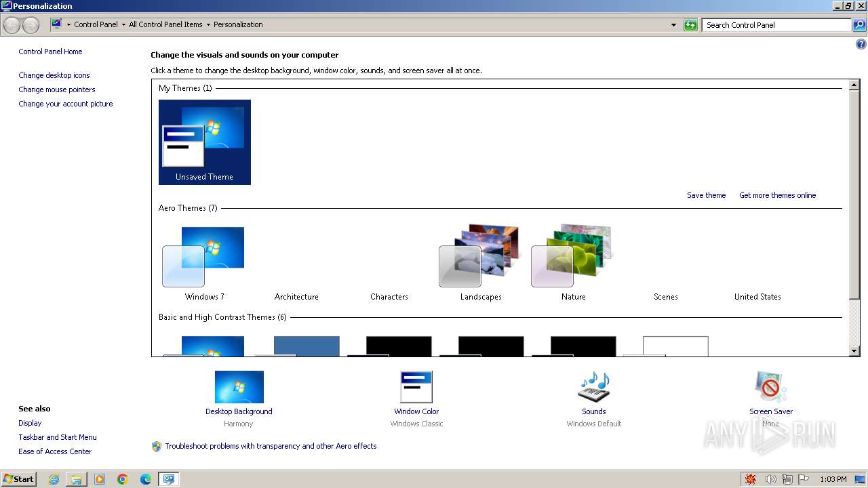This screenshot has width=868, height=488.
Task: Select the Scenes theme
Action: click(665, 262)
